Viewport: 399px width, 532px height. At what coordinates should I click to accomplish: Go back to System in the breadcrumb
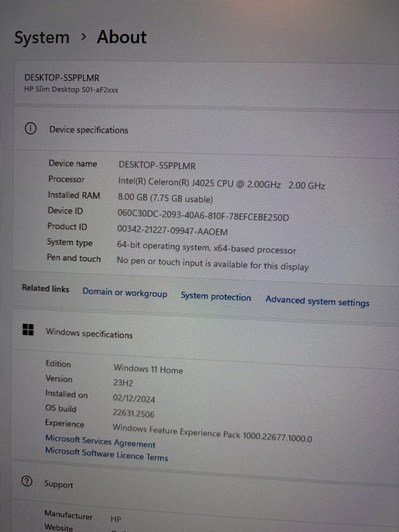tap(42, 38)
